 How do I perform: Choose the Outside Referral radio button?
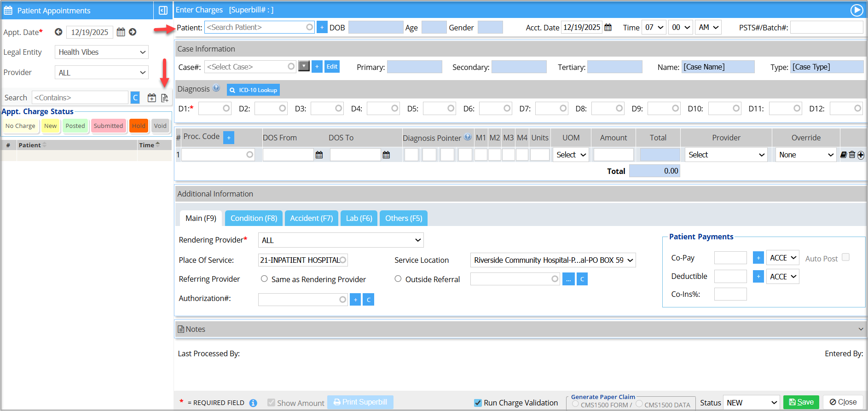(x=398, y=278)
